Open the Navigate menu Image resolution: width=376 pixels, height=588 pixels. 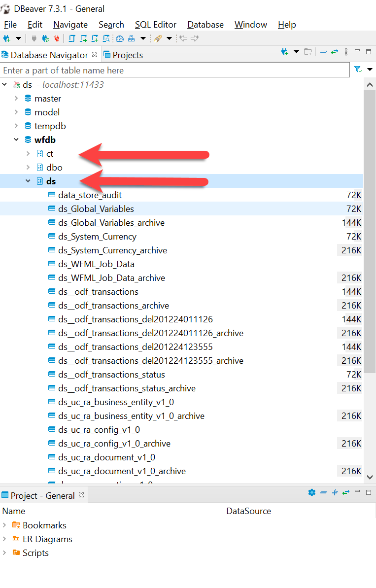(x=70, y=25)
